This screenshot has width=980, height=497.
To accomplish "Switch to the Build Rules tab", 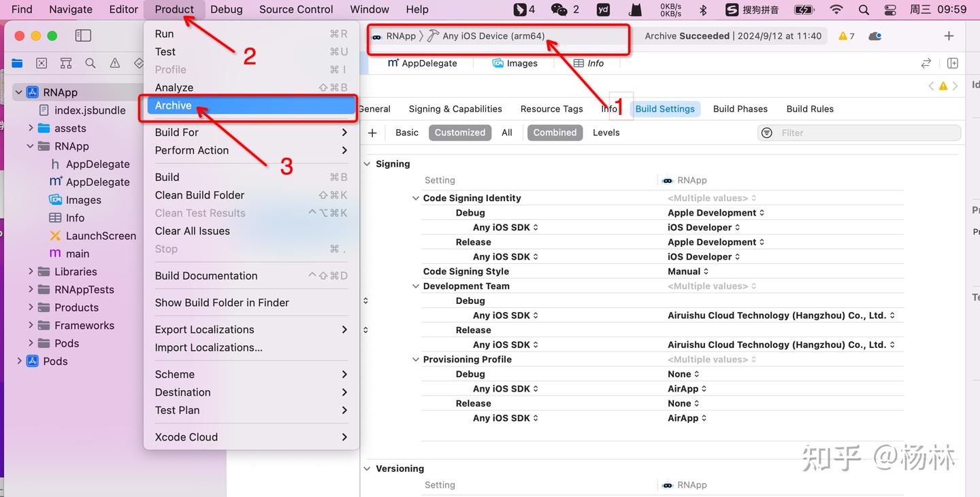I will (x=810, y=109).
